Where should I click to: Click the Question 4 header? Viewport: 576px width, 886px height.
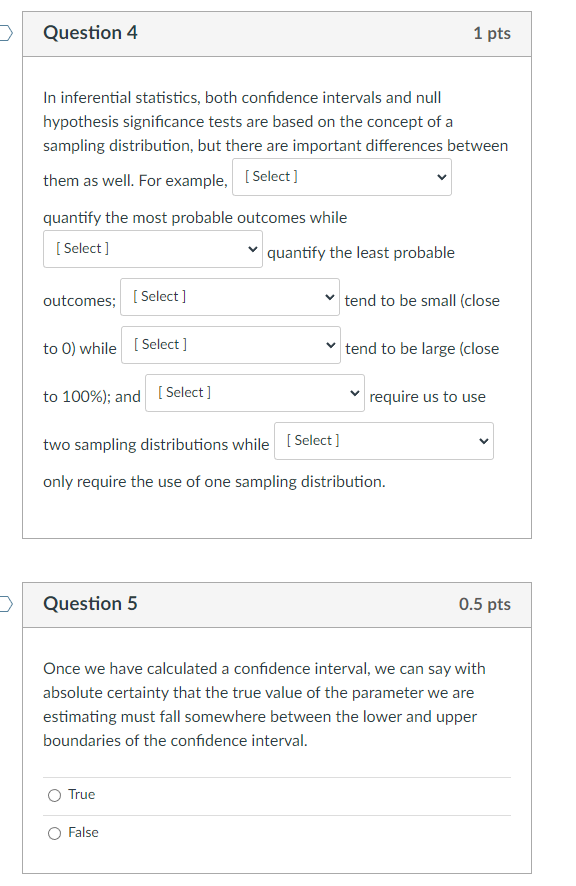pos(91,33)
